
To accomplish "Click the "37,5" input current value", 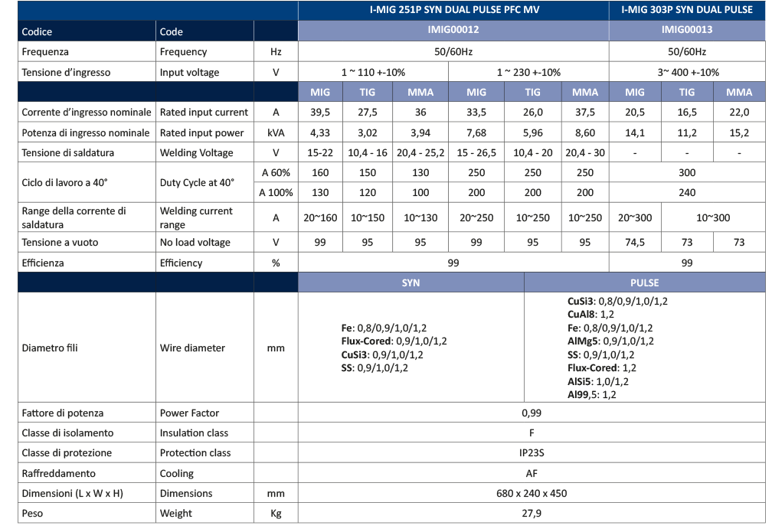I will pyautogui.click(x=585, y=113).
